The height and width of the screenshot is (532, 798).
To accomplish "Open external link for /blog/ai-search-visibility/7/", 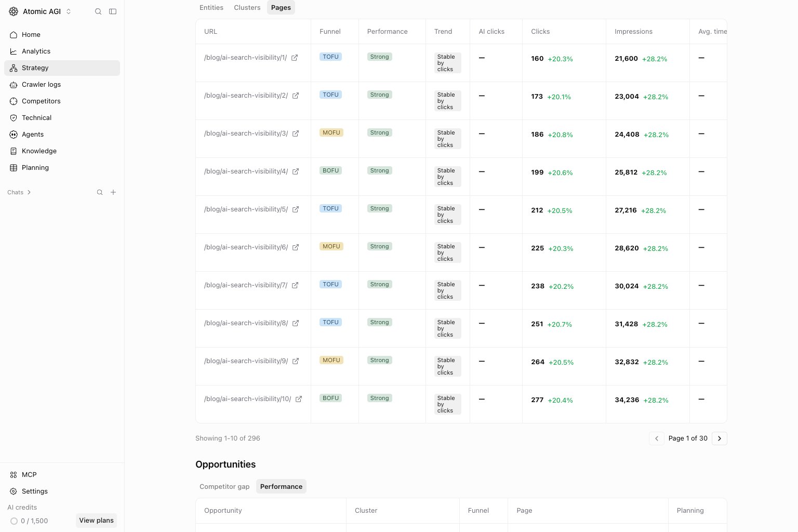I will coord(295,285).
